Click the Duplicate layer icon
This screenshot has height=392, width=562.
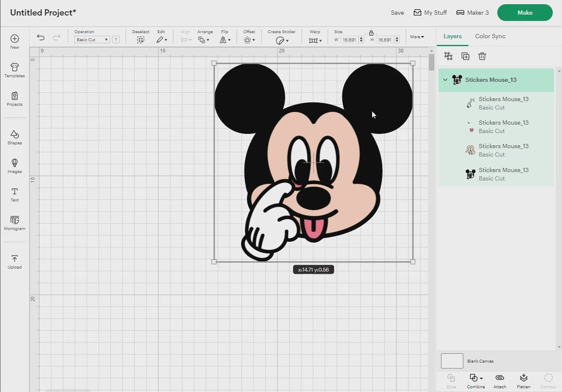coord(465,56)
